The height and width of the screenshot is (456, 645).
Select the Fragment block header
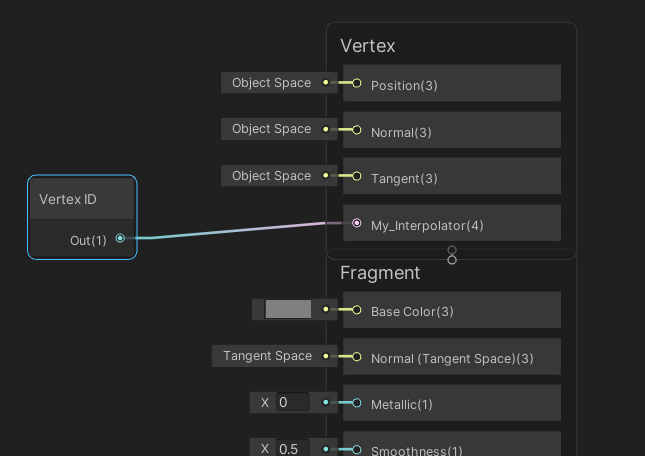(x=380, y=273)
